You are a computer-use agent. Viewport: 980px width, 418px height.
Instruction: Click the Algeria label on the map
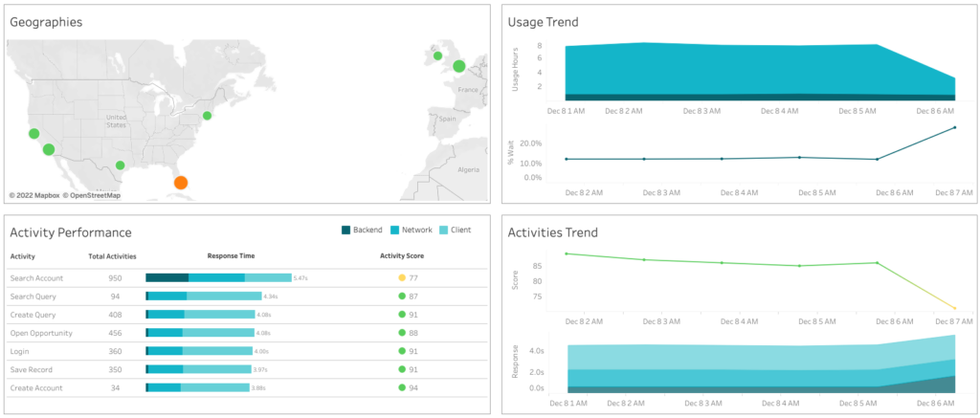click(467, 169)
